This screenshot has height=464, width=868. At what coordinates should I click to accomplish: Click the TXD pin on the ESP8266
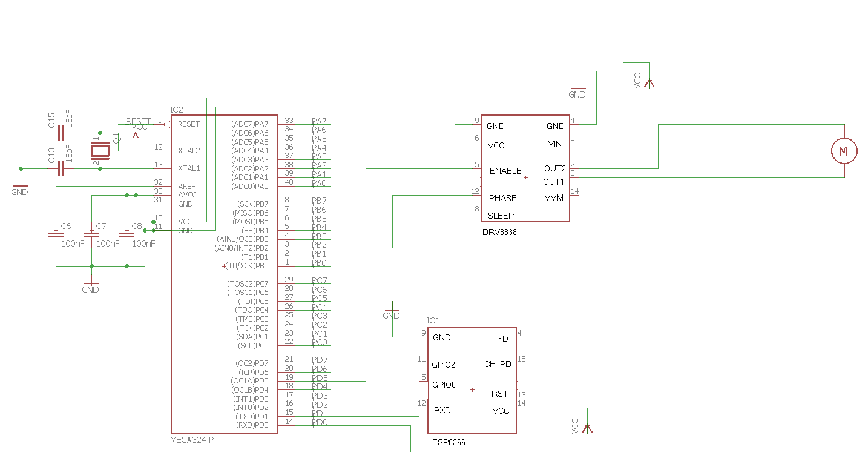pyautogui.click(x=500, y=339)
